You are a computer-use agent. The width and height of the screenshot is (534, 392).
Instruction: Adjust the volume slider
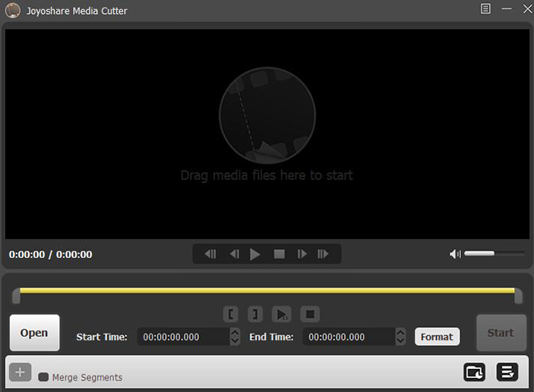[x=494, y=253]
